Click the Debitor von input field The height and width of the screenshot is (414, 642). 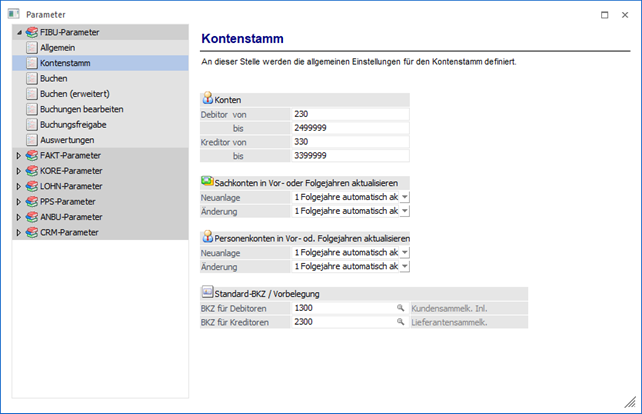click(349, 115)
